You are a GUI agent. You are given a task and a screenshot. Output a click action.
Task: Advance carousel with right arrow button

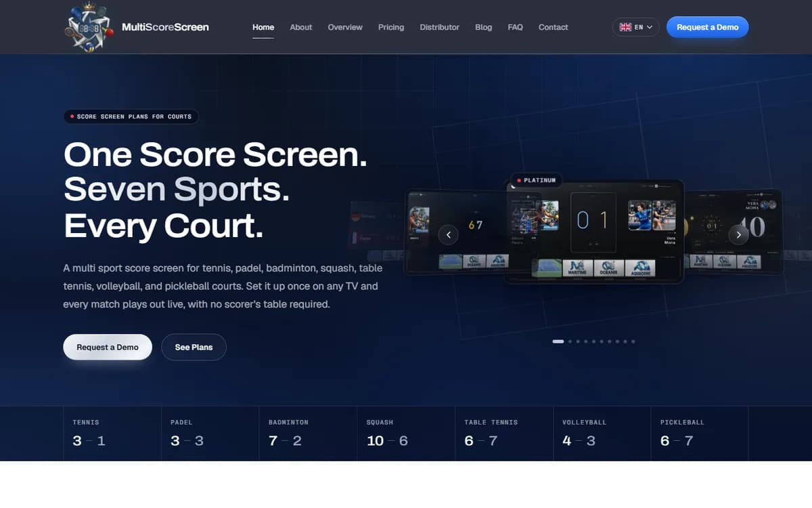pos(738,234)
